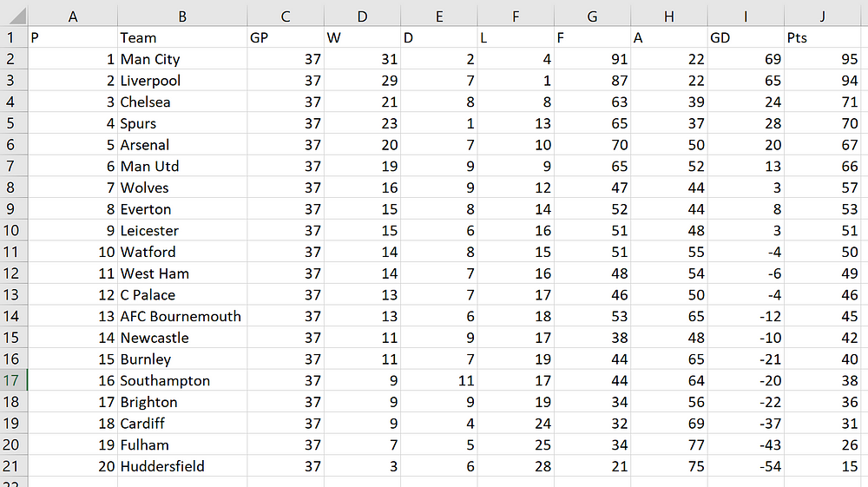Select the Huddersfield cell
The height and width of the screenshot is (487, 868).
pyautogui.click(x=182, y=466)
